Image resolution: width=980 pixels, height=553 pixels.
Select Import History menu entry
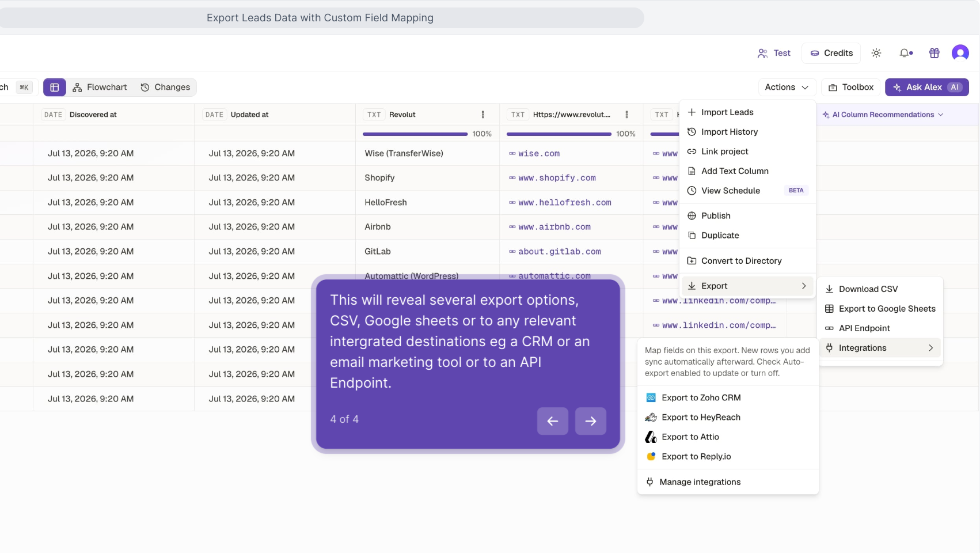pyautogui.click(x=748, y=132)
